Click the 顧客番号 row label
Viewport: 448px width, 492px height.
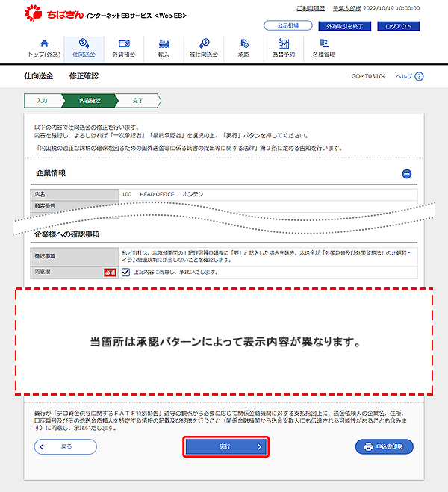click(x=45, y=206)
